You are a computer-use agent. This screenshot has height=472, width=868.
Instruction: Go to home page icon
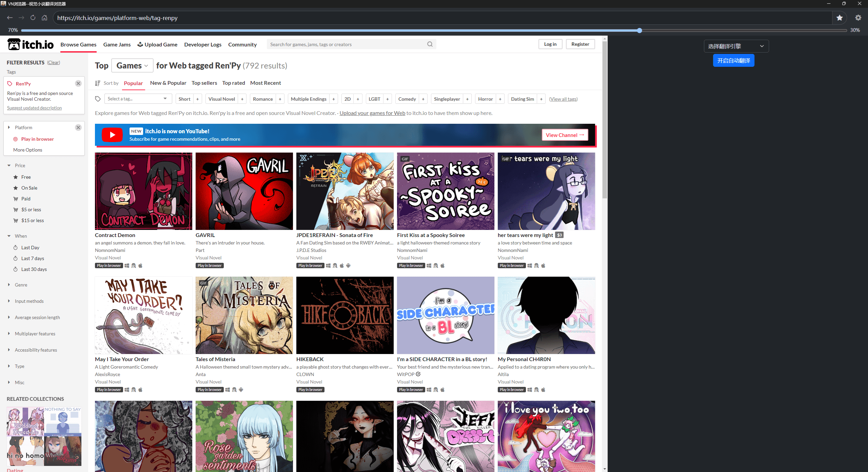44,18
